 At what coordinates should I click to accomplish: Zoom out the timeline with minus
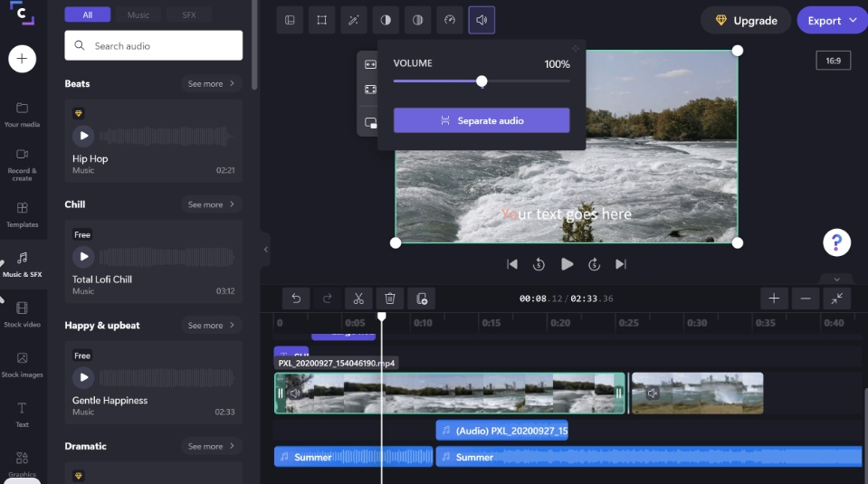tap(806, 299)
